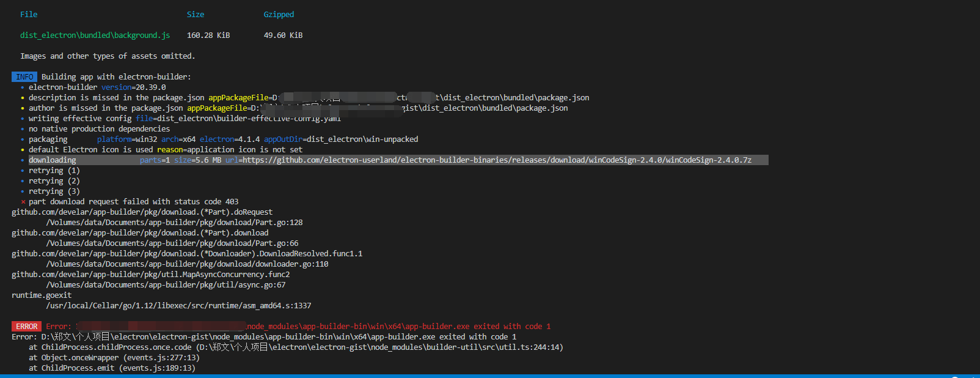This screenshot has height=378, width=980.
Task: Select the "retrying (3)" log line
Action: click(54, 191)
